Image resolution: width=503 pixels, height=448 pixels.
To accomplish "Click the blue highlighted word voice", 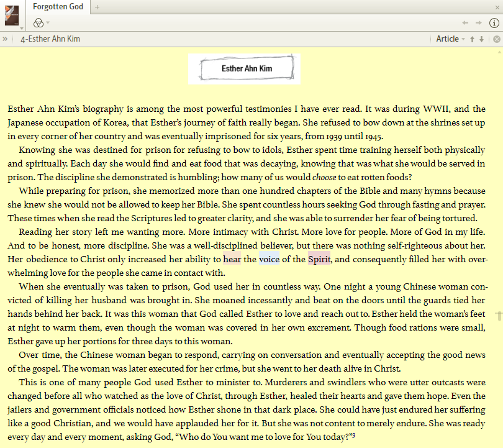I will [x=269, y=259].
